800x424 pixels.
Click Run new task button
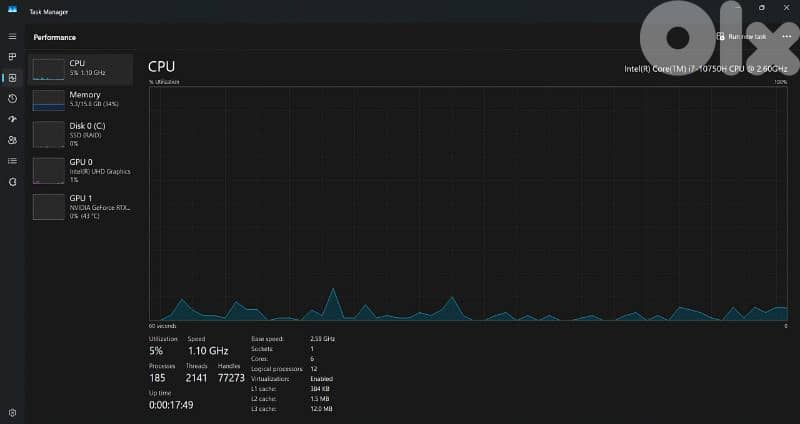tap(742, 36)
